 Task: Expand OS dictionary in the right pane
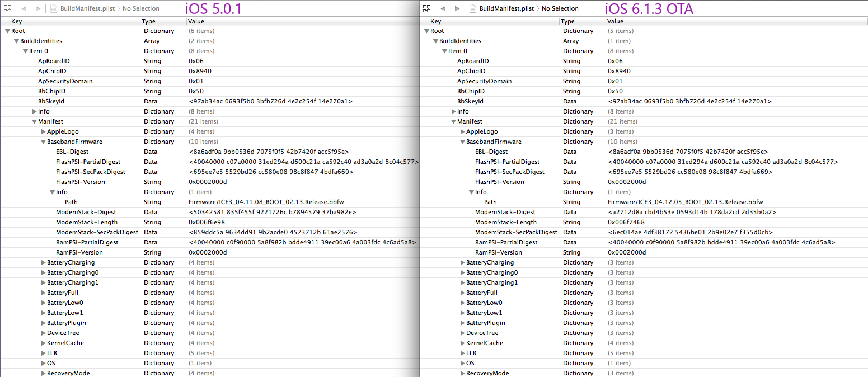pyautogui.click(x=462, y=363)
